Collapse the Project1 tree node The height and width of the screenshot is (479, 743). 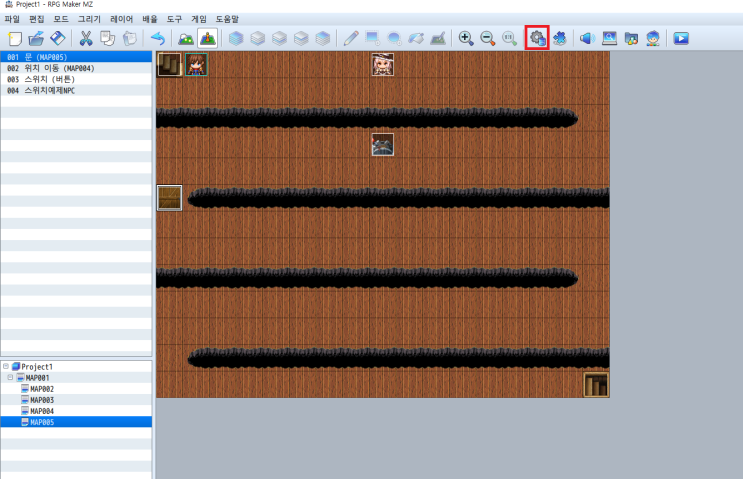(6, 366)
